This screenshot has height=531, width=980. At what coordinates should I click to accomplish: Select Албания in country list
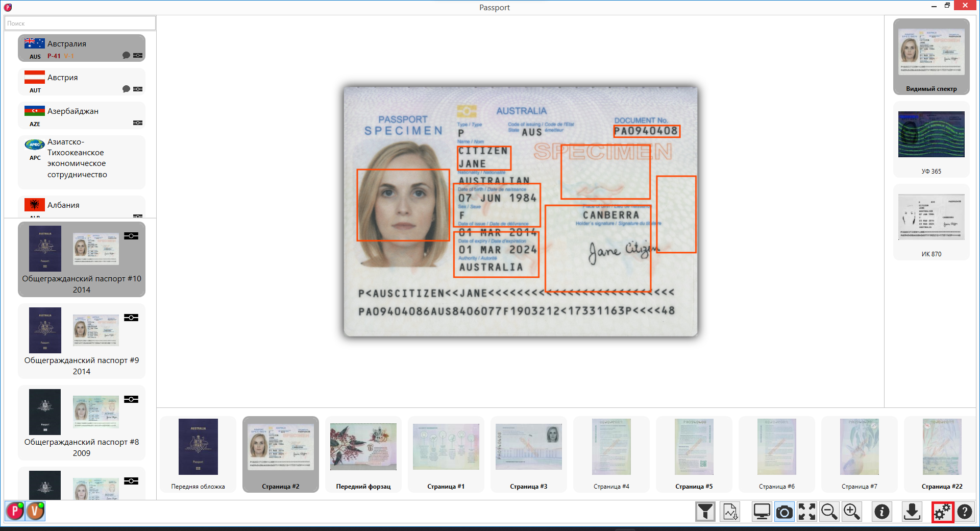pos(82,206)
